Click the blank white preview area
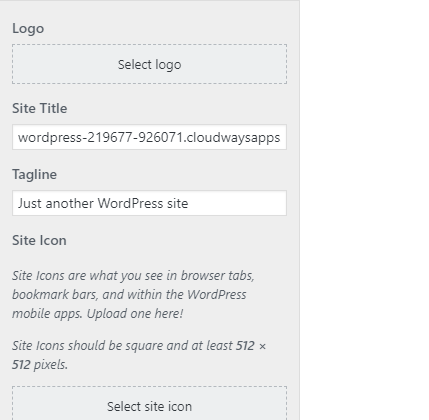Image resolution: width=429 pixels, height=420 pixels. coord(364,210)
